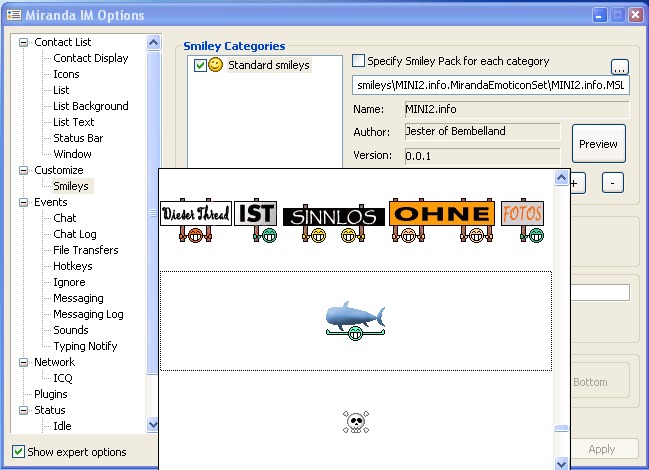Open the Messaging Log options page

[x=88, y=314]
